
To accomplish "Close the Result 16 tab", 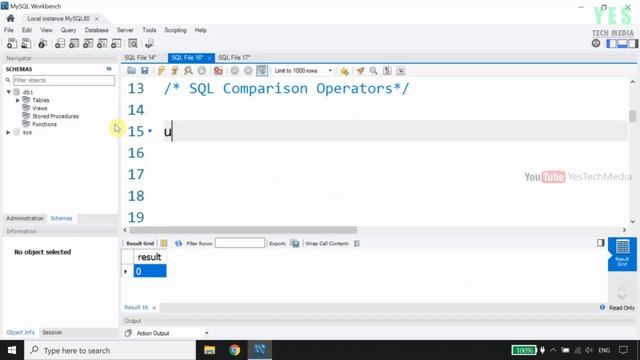I will (154, 308).
